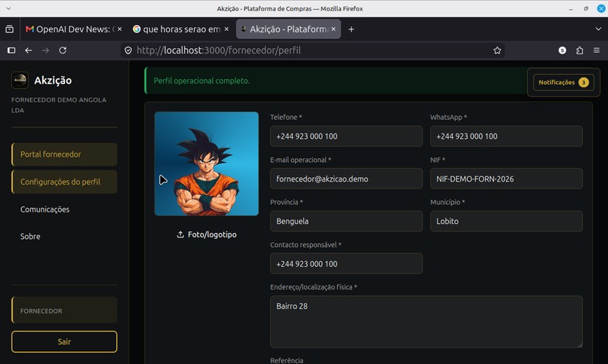This screenshot has height=364, width=608.
Task: Click the Sair logout button
Action: 64,341
